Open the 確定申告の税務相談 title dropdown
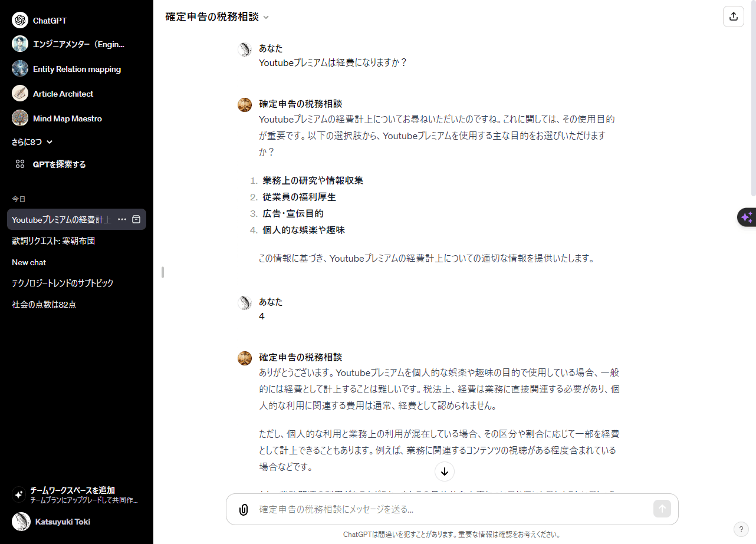Image resolution: width=756 pixels, height=544 pixels. click(217, 17)
